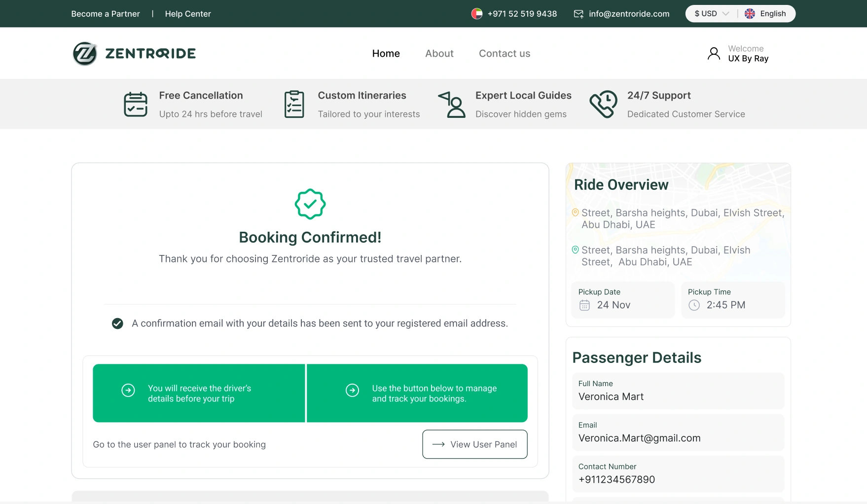
Task: Click the ZENTRORIDE wordmark text
Action: click(x=150, y=53)
